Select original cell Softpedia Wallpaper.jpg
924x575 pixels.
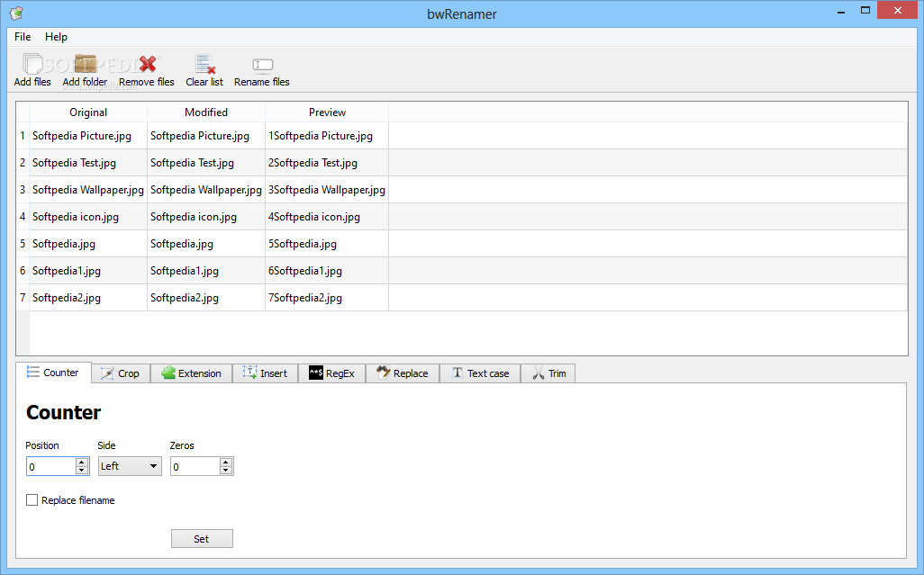[x=88, y=190]
